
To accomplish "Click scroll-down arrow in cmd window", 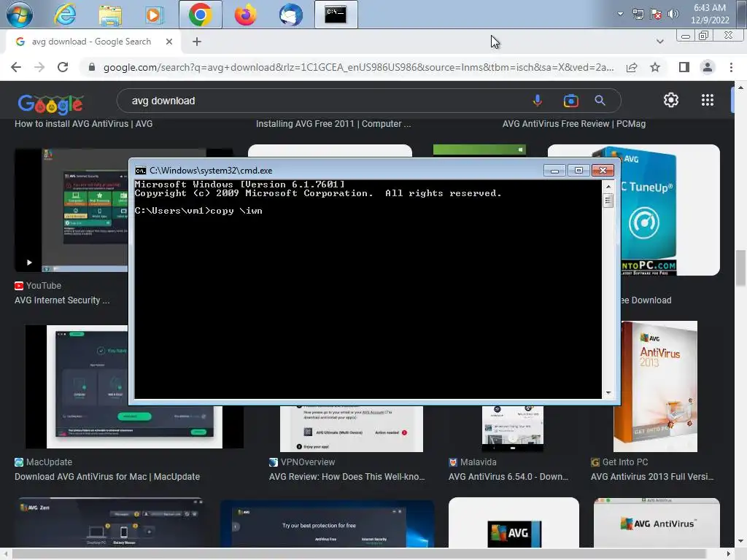I will (608, 393).
